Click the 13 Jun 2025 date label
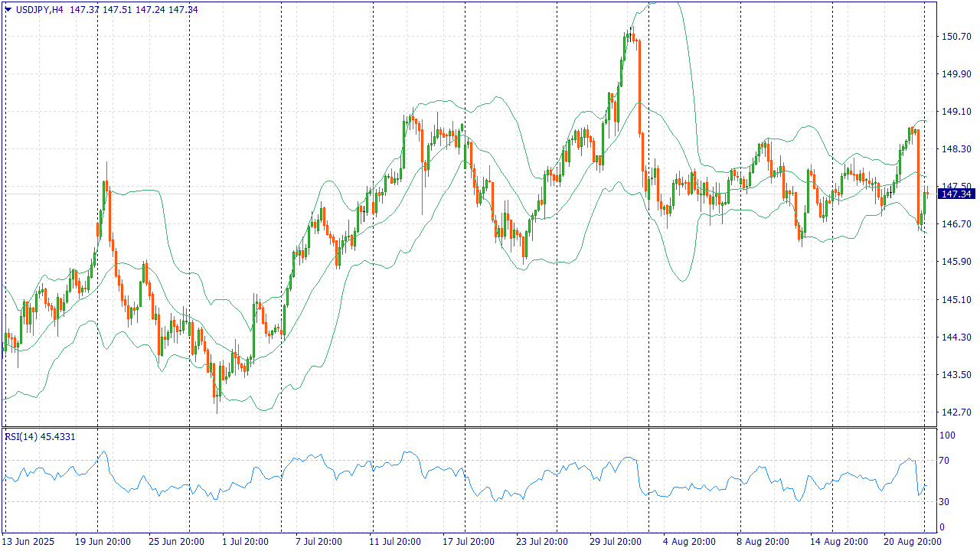The width and height of the screenshot is (980, 551). (x=28, y=542)
